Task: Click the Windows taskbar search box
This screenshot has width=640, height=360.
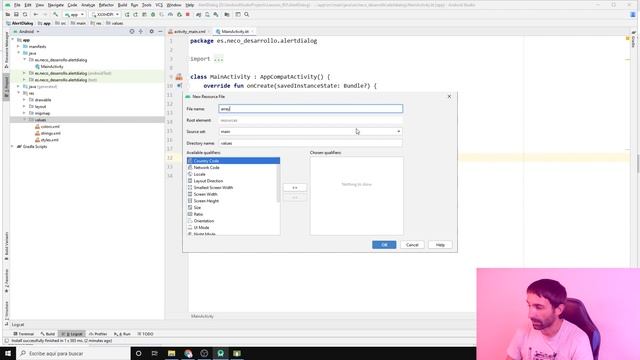Action: 73,353
